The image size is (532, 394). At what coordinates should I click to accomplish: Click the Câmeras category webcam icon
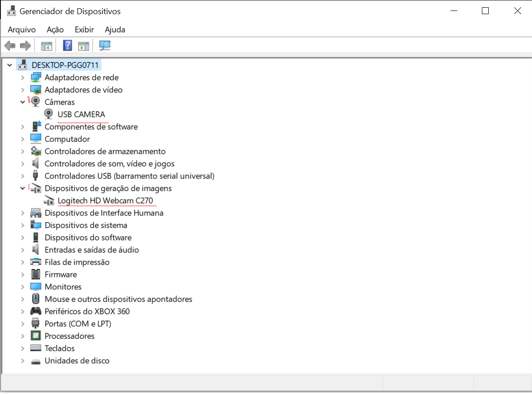[36, 102]
